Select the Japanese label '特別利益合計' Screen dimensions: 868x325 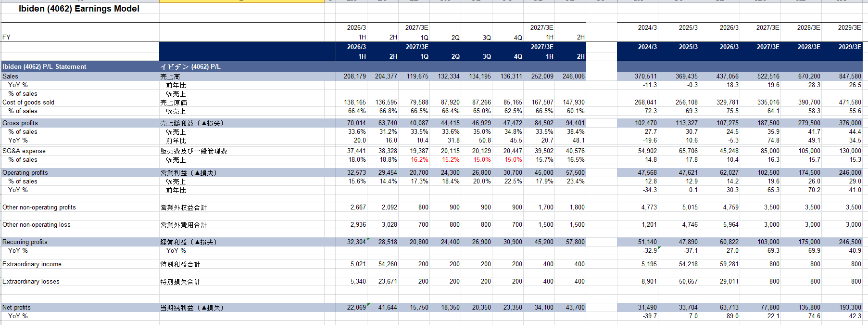180,264
